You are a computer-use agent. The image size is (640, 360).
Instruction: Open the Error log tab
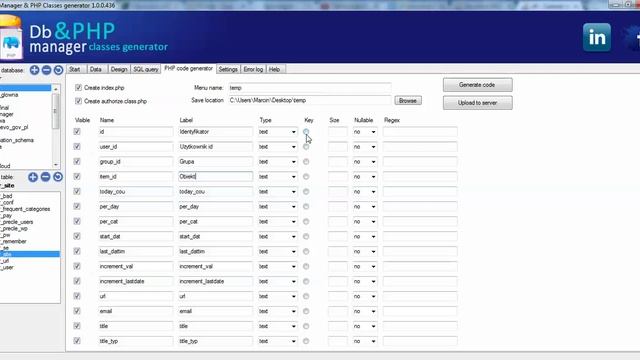253,69
